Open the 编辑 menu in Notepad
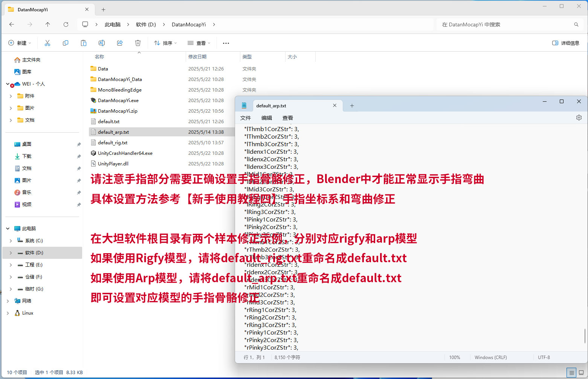This screenshot has width=588, height=379. click(266, 118)
